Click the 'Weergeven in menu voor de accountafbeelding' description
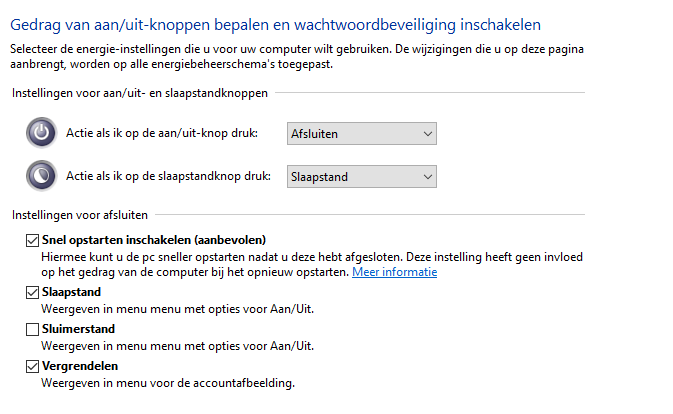Viewport: 673px width, 414px height. 168,383
